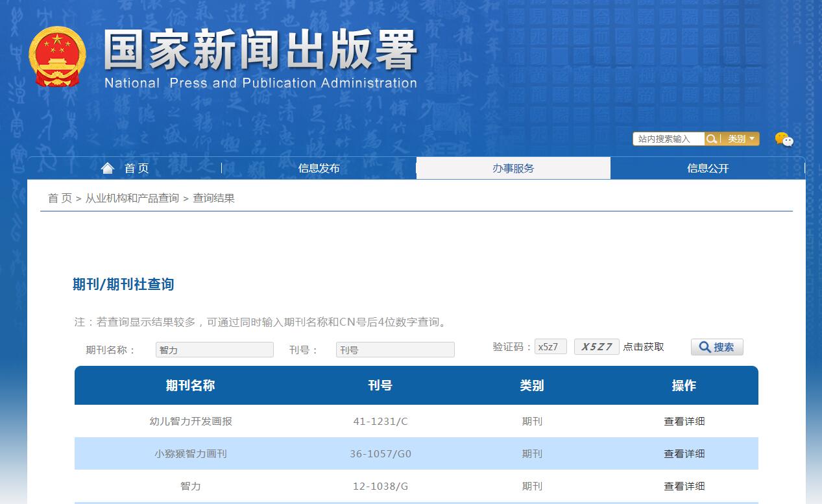This screenshot has width=822, height=504.
Task: Click the magnifier icon inside the 搜索 button
Action: coord(704,346)
